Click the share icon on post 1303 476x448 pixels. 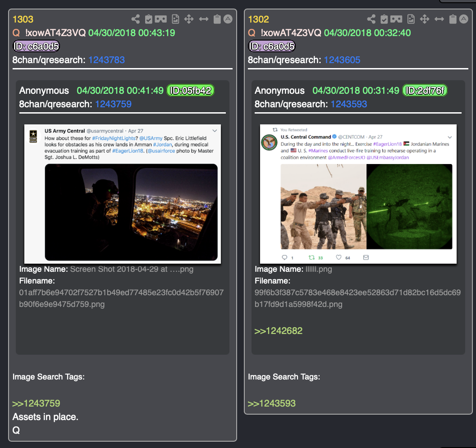pyautogui.click(x=135, y=19)
